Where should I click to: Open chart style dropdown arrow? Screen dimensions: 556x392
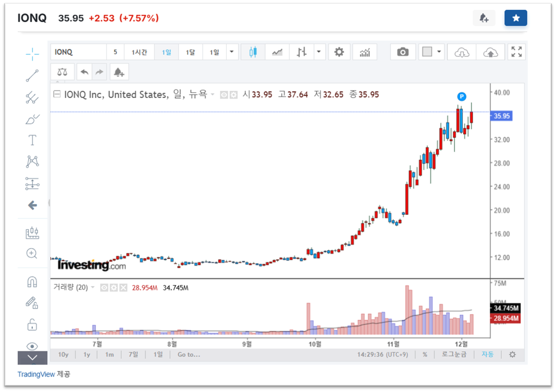pyautogui.click(x=319, y=52)
